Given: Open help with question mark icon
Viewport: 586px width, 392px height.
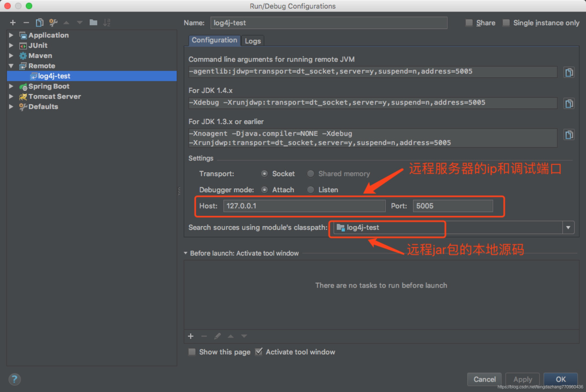Looking at the screenshot, I should 15,379.
